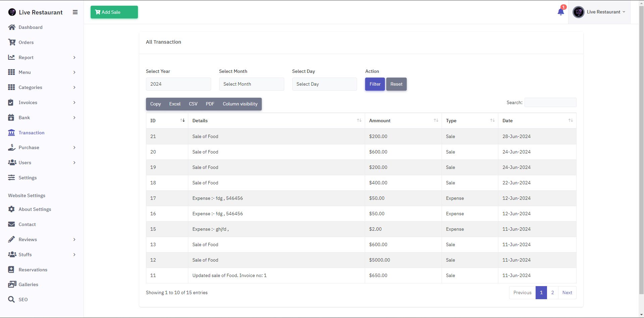Open the Select Month dropdown
The image size is (644, 318).
point(251,84)
